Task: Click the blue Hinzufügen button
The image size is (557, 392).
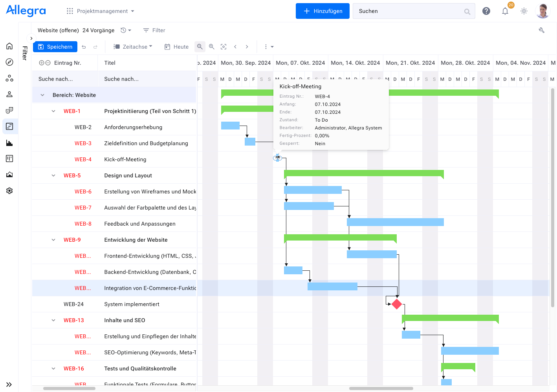Action: tap(322, 11)
